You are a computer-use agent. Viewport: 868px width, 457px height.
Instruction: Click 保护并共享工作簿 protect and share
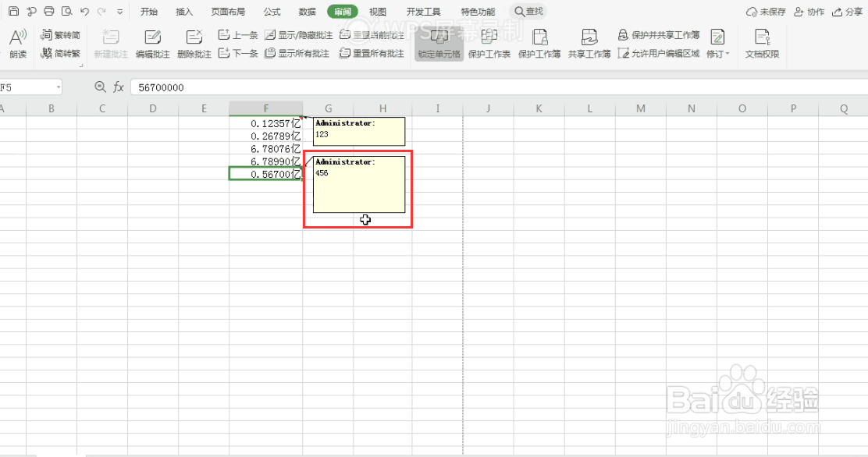click(659, 35)
